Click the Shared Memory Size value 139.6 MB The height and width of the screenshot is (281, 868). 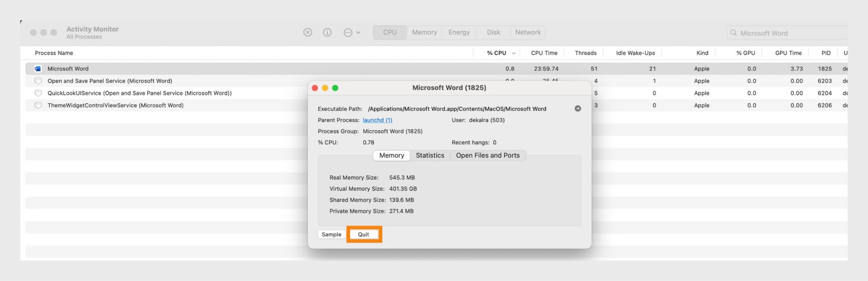click(x=401, y=200)
